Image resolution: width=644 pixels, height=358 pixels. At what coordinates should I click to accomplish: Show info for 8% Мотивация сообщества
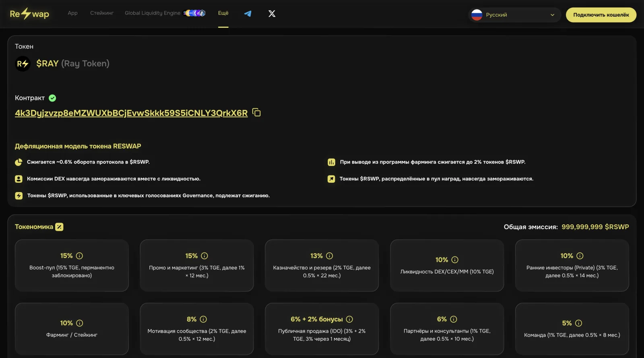click(x=203, y=319)
